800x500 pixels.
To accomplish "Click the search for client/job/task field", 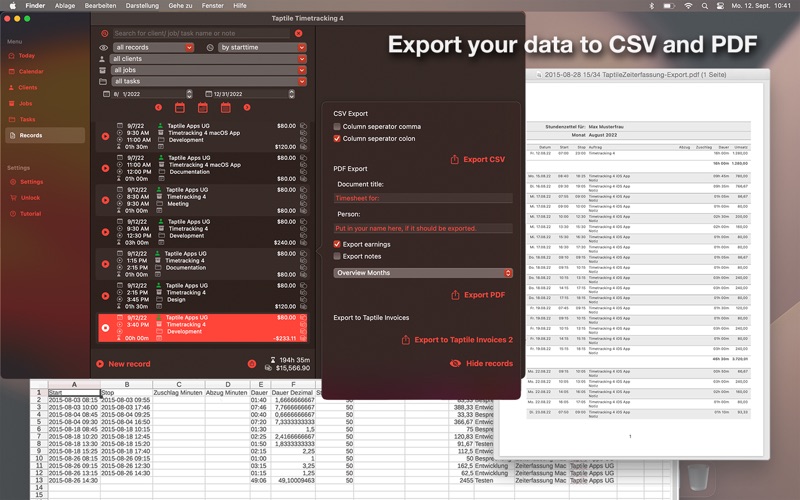I will 201,33.
